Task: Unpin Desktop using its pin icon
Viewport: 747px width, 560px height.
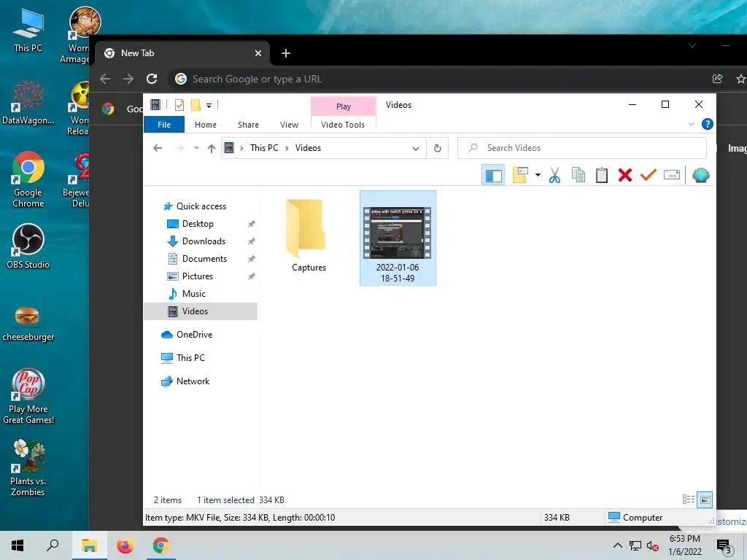Action: pyautogui.click(x=252, y=224)
